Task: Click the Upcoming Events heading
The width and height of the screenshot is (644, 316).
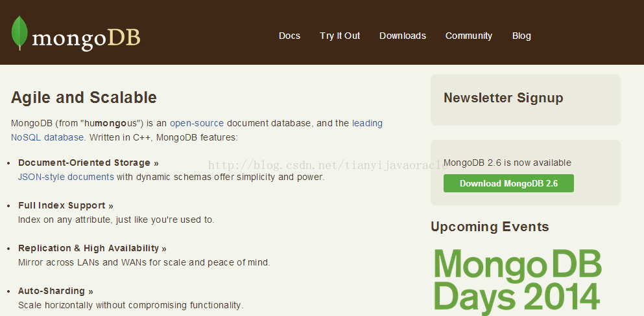Action: [x=490, y=226]
